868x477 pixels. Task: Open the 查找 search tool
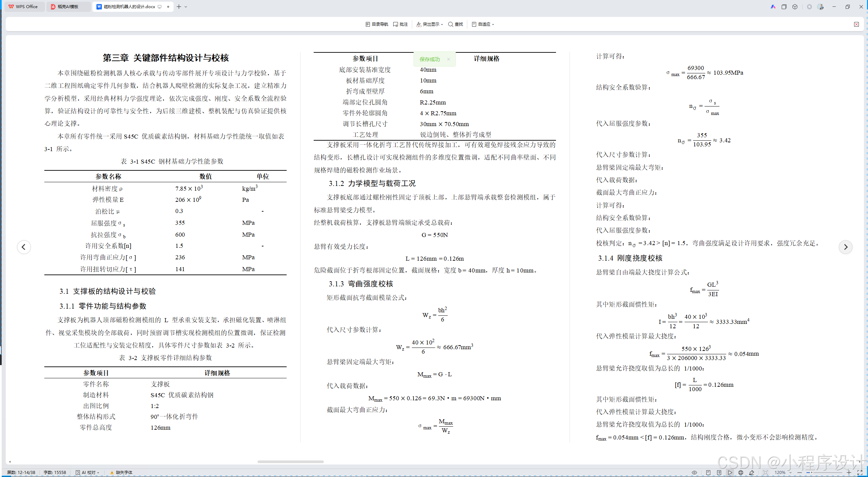(x=455, y=24)
